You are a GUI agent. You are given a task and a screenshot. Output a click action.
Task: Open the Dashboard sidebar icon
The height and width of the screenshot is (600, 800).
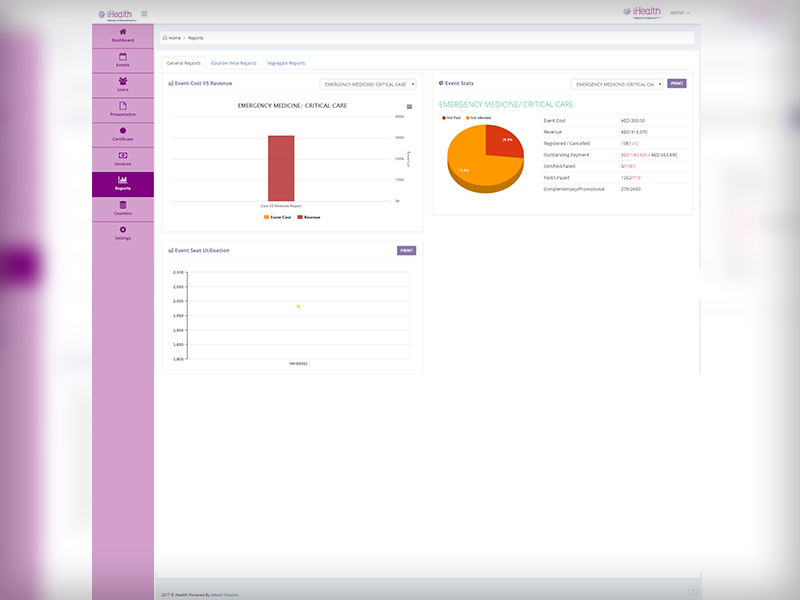(x=122, y=33)
